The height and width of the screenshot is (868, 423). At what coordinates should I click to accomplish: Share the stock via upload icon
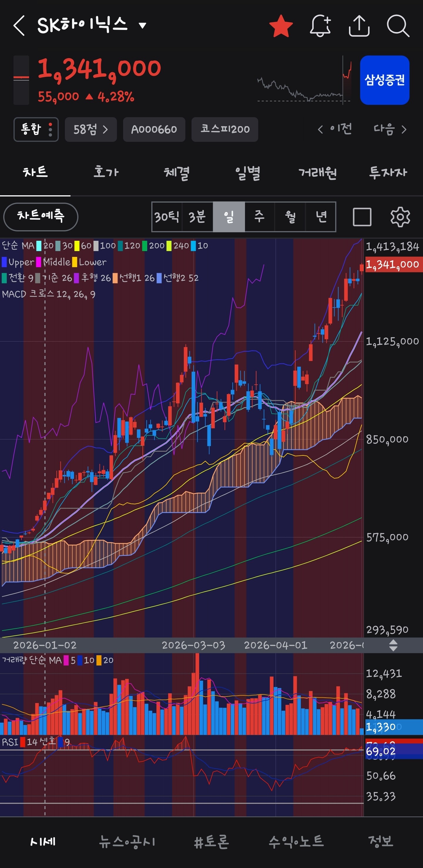[359, 25]
